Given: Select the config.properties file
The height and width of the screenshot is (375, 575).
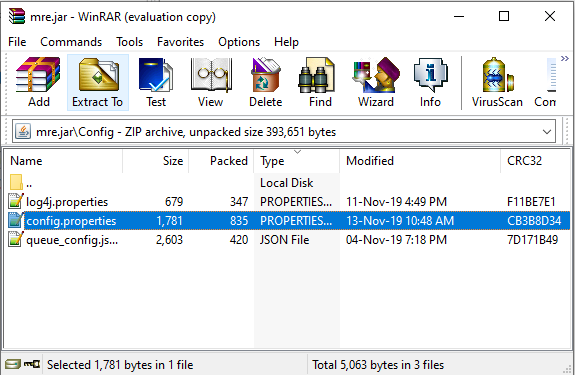Looking at the screenshot, I should pyautogui.click(x=288, y=221).
